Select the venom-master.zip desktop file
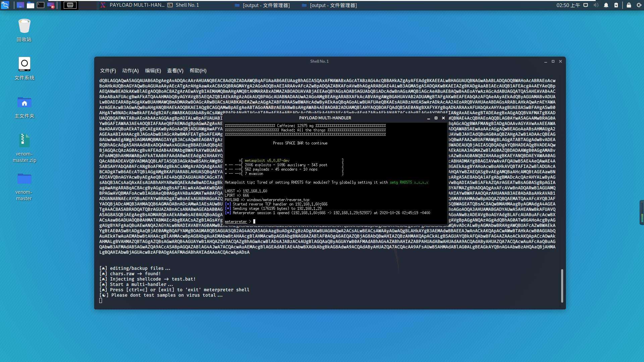Screen dimensions: 644x362 (24, 148)
